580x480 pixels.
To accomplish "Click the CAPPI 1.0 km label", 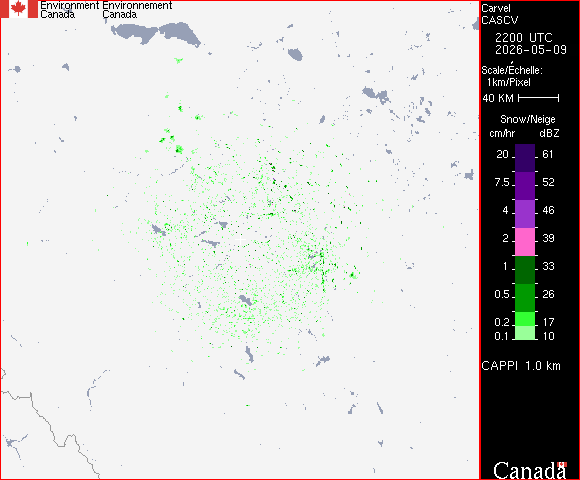I will click(x=521, y=366).
